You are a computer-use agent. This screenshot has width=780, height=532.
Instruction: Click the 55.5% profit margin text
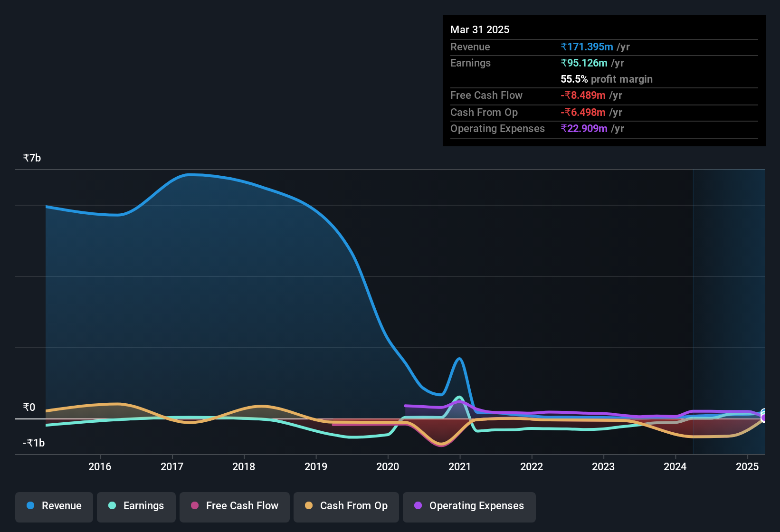(x=607, y=79)
